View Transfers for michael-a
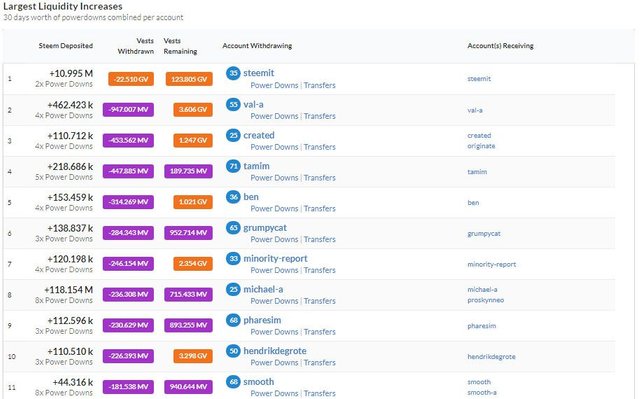Screen dimensions: 640x399 320,301
